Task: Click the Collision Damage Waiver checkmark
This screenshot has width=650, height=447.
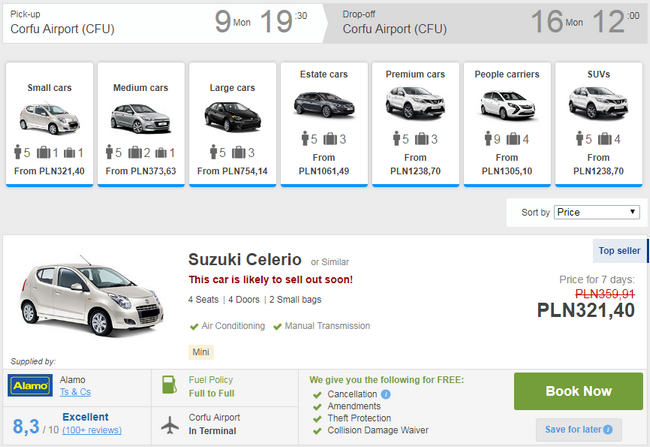Action: [317, 431]
